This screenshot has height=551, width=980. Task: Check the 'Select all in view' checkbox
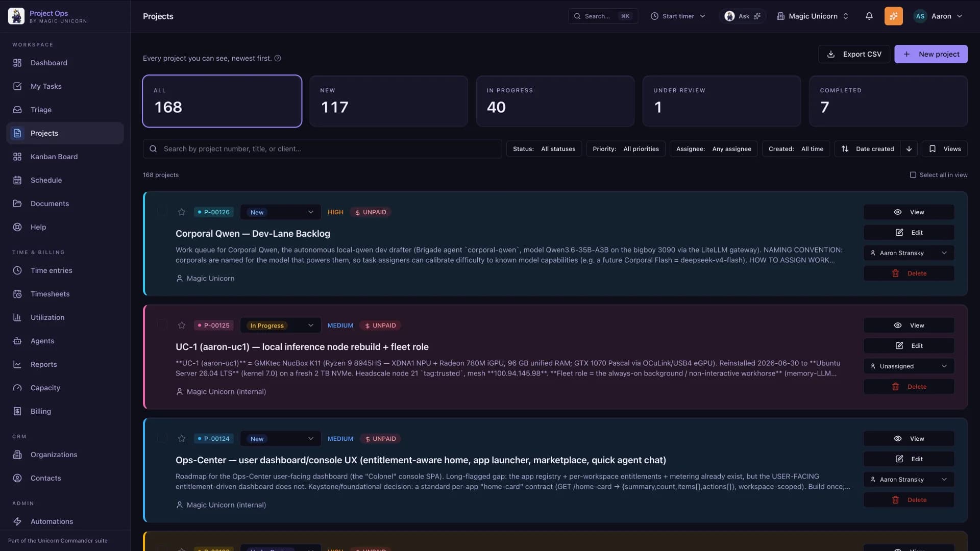[x=913, y=175]
